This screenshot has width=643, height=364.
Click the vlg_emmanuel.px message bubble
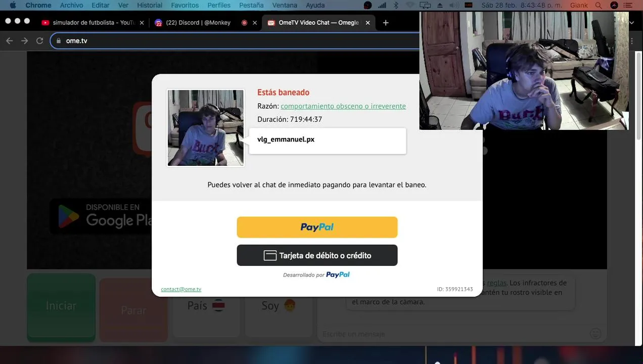pyautogui.click(x=328, y=141)
